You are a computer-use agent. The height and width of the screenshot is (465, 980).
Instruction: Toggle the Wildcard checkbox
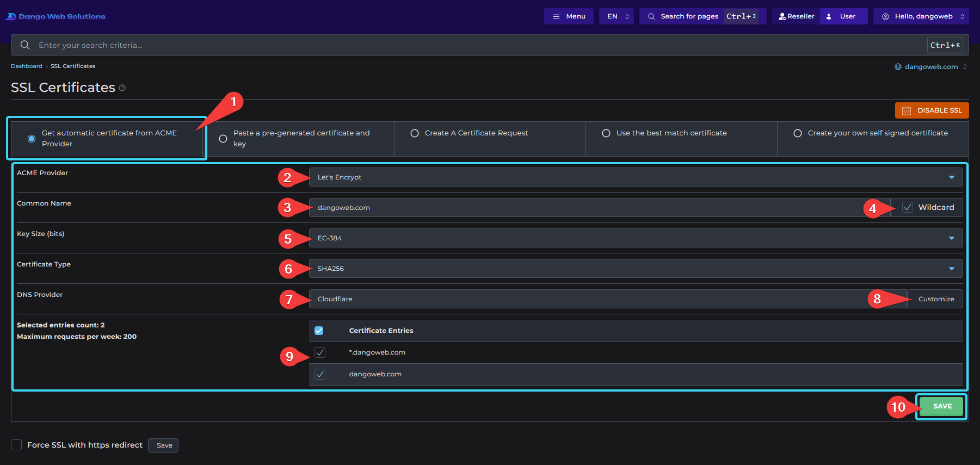point(908,207)
